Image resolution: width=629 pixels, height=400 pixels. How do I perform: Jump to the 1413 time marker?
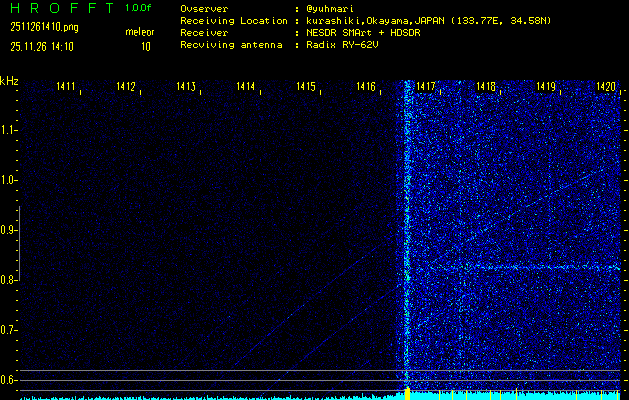[186, 88]
